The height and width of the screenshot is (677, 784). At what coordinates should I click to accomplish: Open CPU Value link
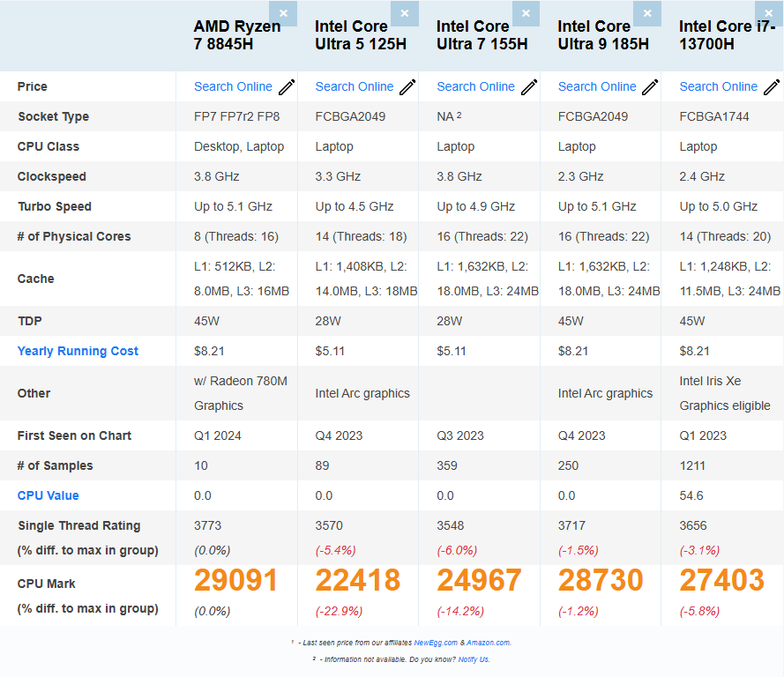click(x=48, y=495)
